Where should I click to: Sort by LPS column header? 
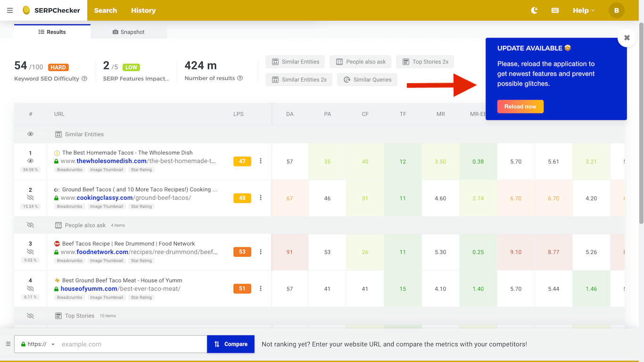239,114
